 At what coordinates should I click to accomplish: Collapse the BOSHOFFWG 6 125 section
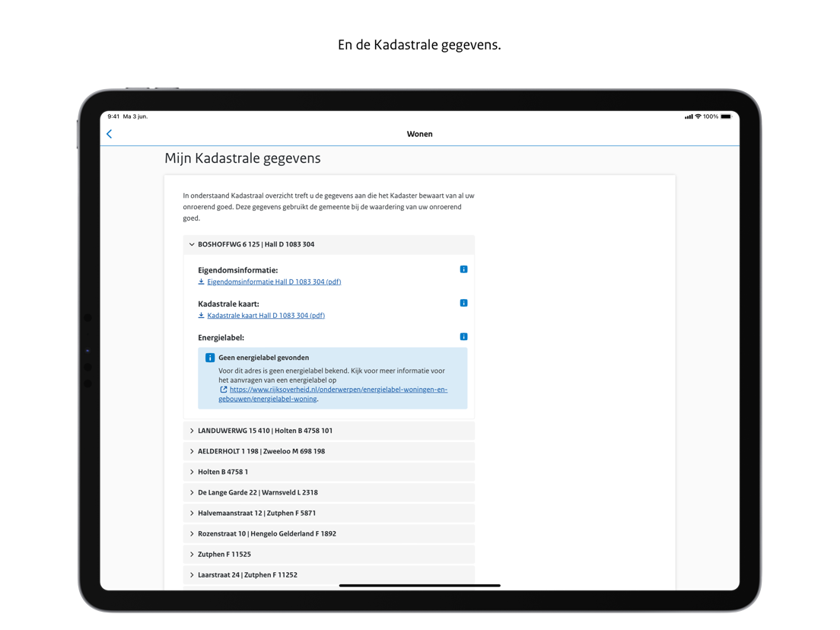point(329,245)
